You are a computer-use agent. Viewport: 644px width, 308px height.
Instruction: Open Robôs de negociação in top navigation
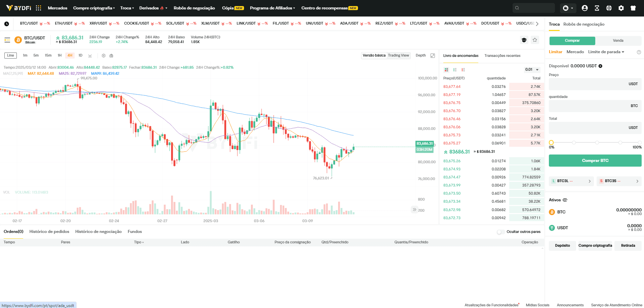click(194, 8)
